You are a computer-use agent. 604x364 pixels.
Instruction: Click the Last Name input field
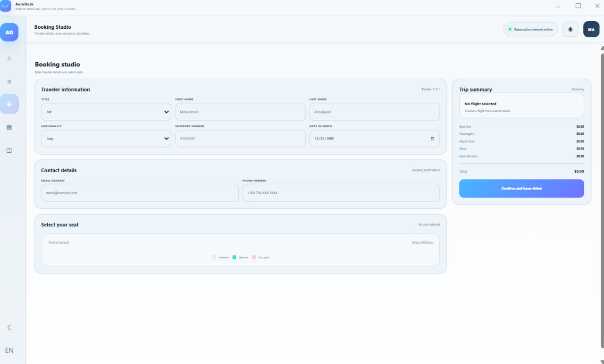(x=374, y=112)
